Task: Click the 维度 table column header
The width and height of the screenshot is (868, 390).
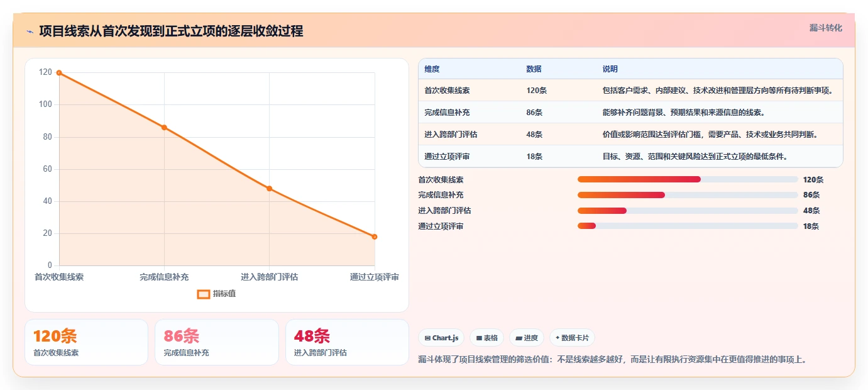Action: click(x=432, y=69)
